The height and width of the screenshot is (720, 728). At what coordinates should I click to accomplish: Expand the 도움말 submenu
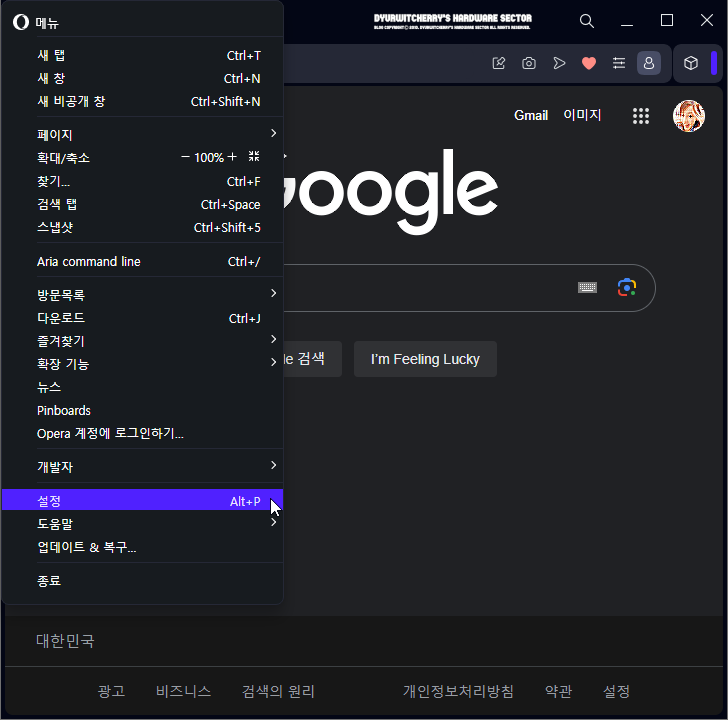click(143, 524)
